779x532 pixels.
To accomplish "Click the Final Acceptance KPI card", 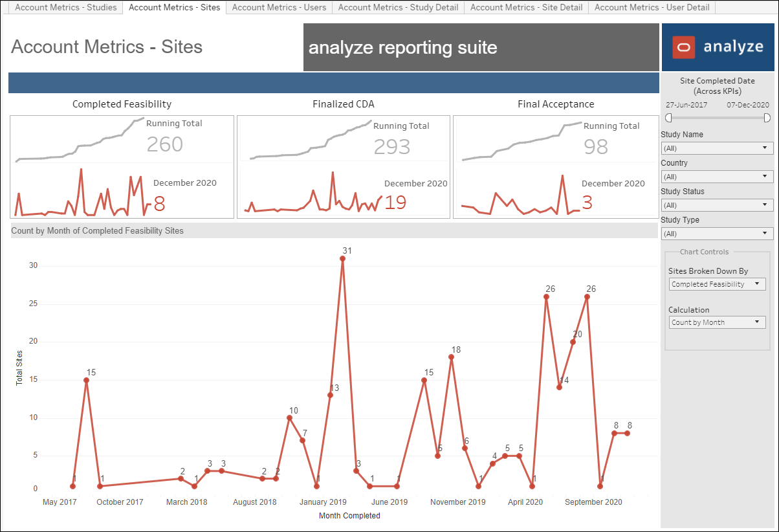I will click(556, 167).
